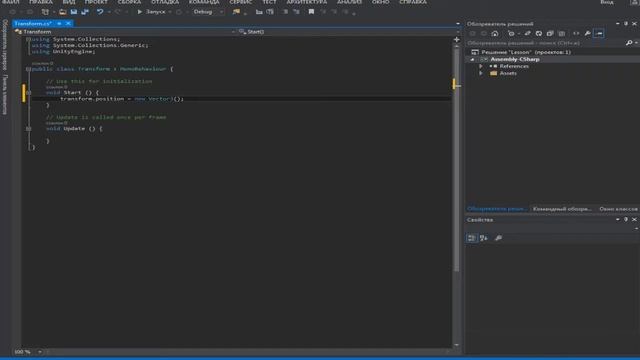
Task: Close the Transform.cs tab
Action: coord(68,24)
